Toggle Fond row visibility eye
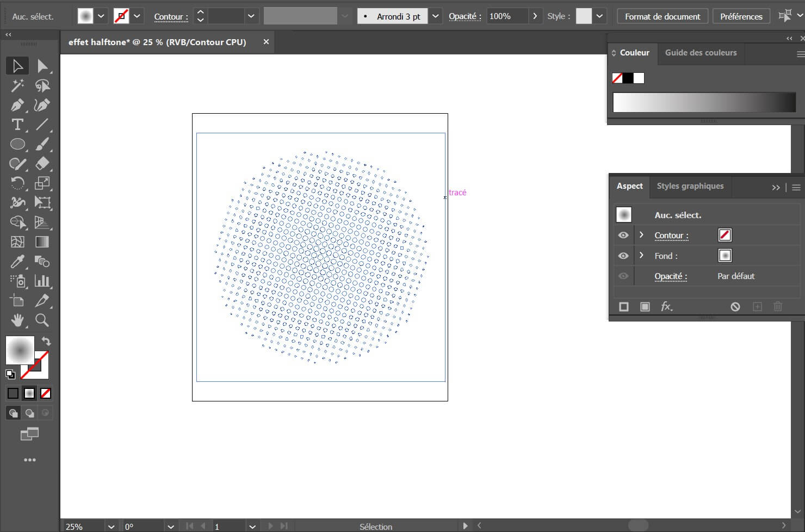 tap(623, 256)
